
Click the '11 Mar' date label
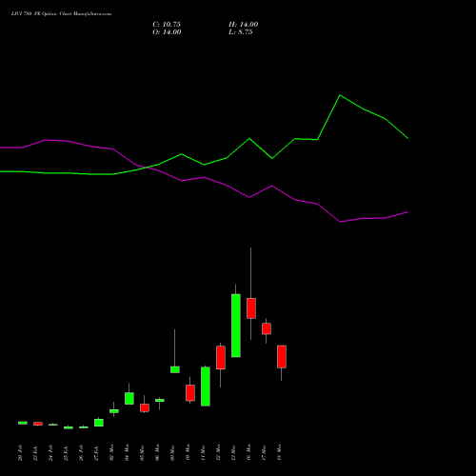pos(203,452)
